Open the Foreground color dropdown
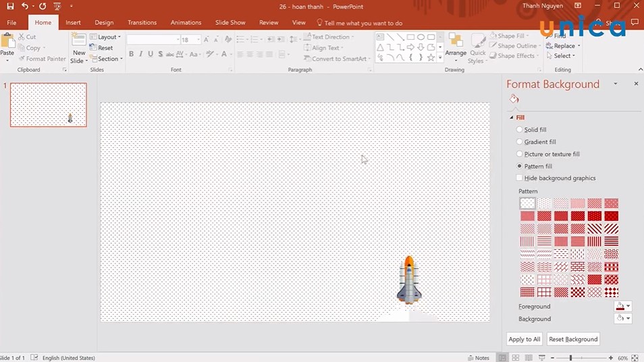Image resolution: width=644 pixels, height=362 pixels. pyautogui.click(x=623, y=307)
